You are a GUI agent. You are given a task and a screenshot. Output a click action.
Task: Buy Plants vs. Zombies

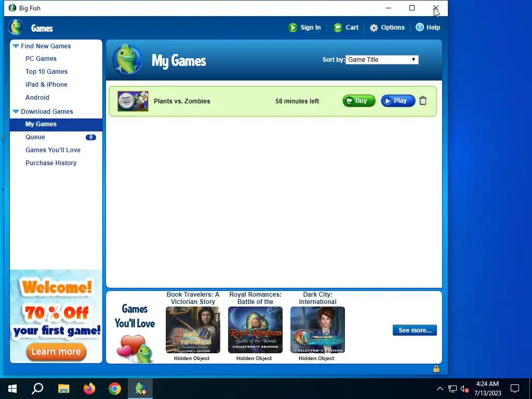pyautogui.click(x=358, y=101)
